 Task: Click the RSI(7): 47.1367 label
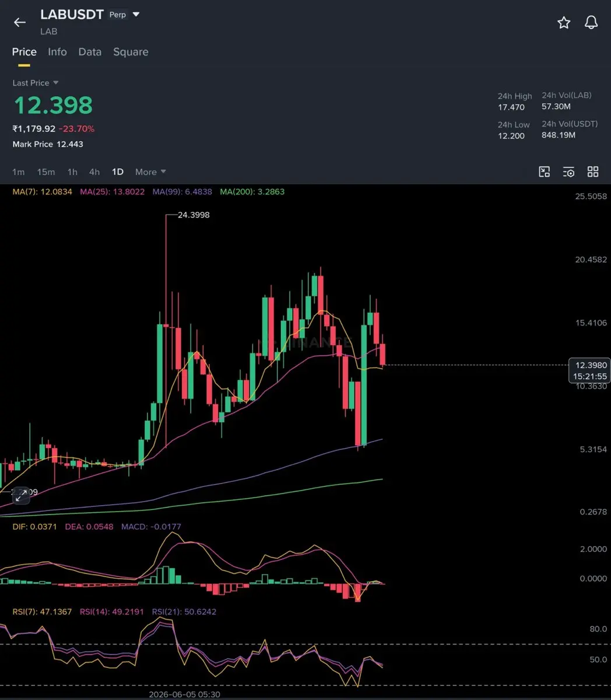(43, 612)
